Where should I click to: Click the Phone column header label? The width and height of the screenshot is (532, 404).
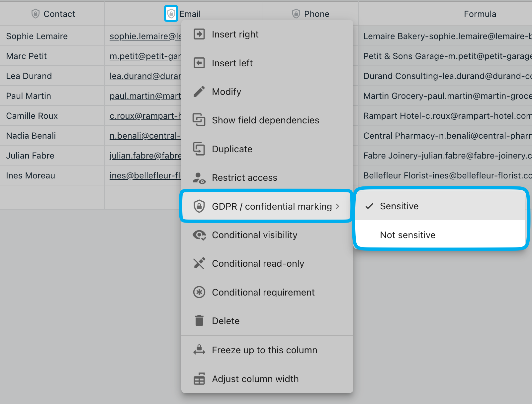[316, 14]
